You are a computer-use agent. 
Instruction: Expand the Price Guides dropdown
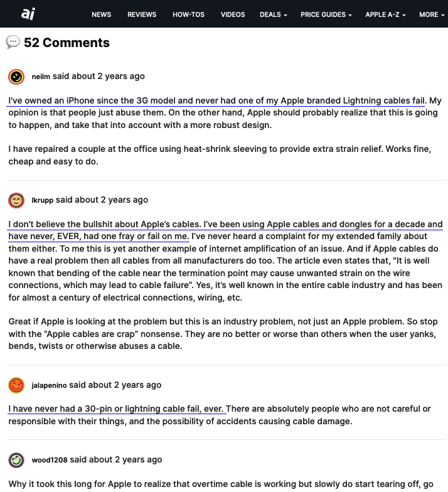(x=326, y=14)
